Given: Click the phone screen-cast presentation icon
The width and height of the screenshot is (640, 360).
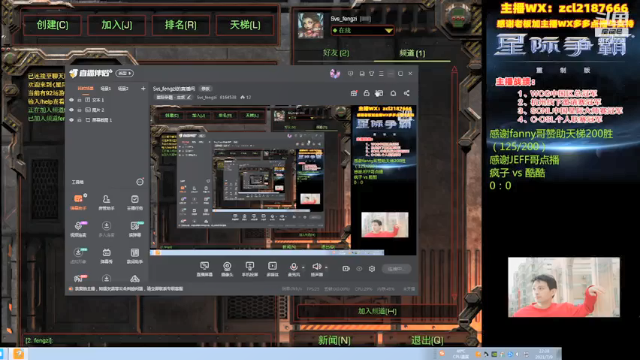Looking at the screenshot, I should 249,269.
